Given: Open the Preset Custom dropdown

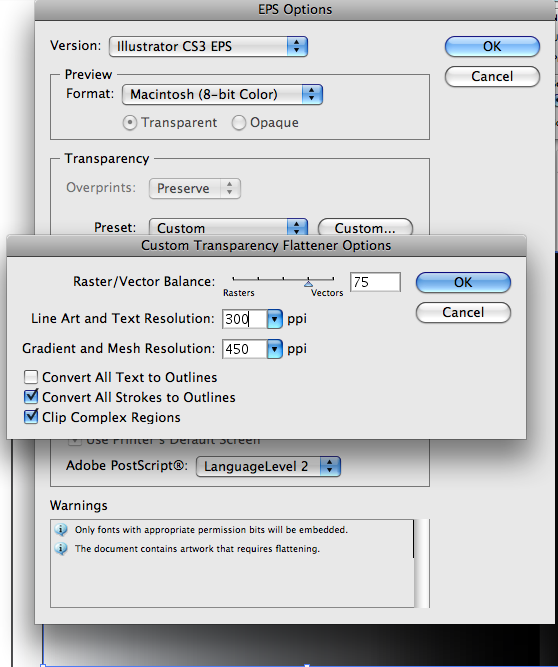Looking at the screenshot, I should 228,228.
